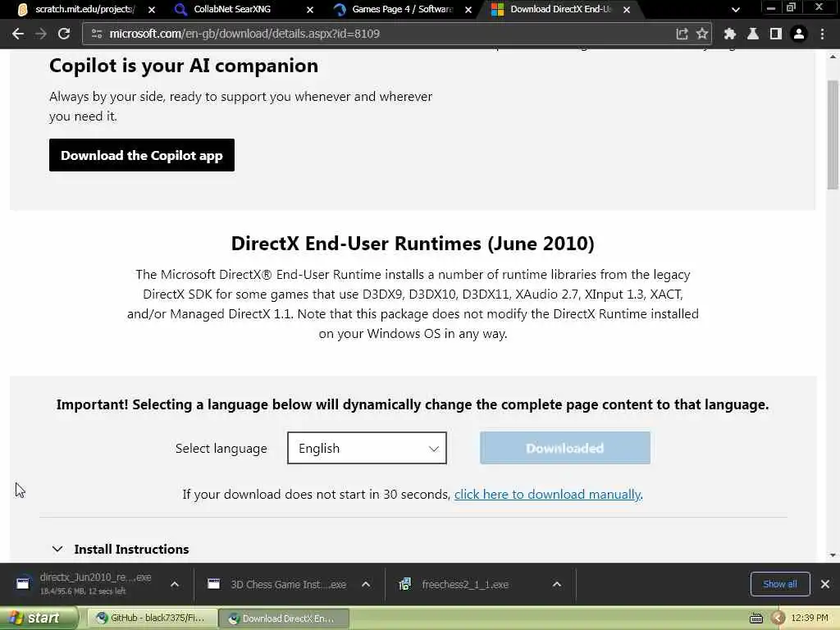The width and height of the screenshot is (840, 630).
Task: Switch to GitHub - black7375 taskbar window
Action: [152, 618]
